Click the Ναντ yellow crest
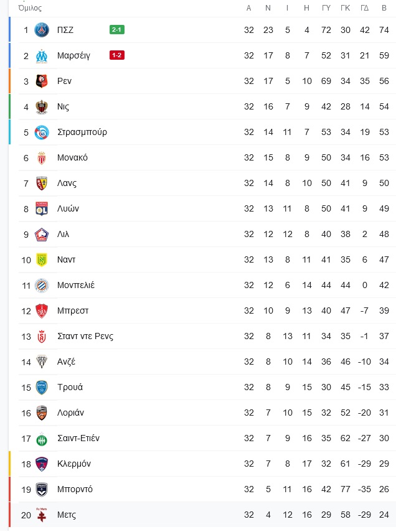The image size is (396, 532). [42, 260]
